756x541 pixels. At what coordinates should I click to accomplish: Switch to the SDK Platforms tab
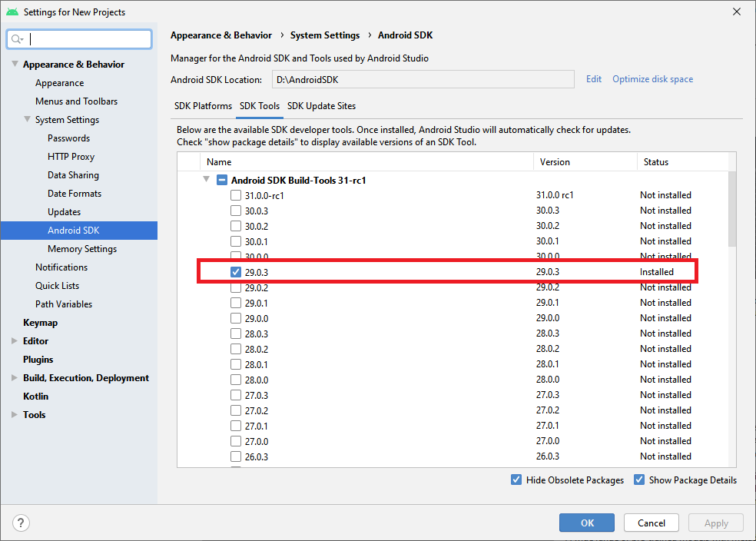pyautogui.click(x=203, y=105)
